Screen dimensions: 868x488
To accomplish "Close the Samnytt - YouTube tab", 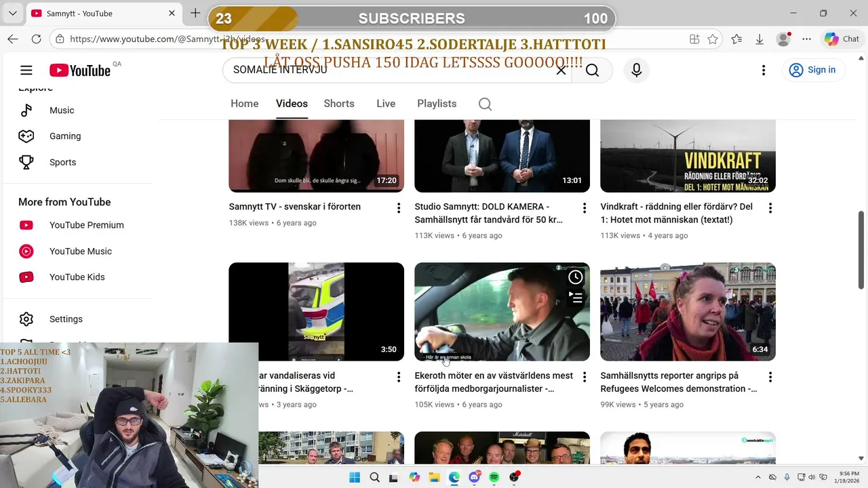I will (172, 13).
